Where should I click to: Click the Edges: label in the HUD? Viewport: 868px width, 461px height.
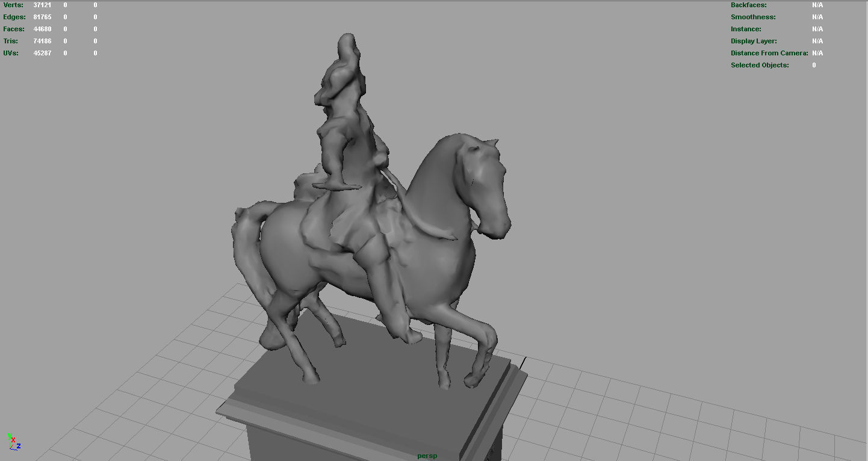(x=14, y=17)
